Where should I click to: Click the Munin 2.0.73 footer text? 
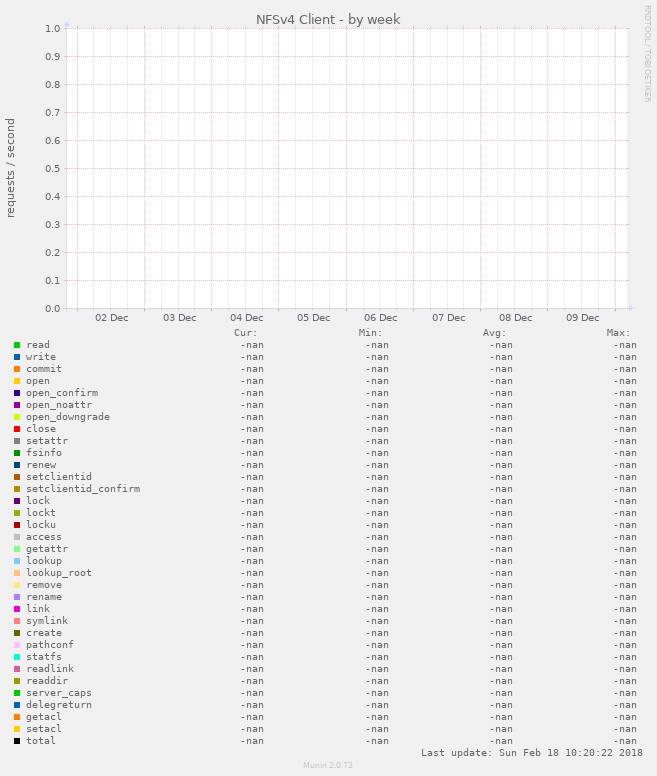(x=328, y=765)
